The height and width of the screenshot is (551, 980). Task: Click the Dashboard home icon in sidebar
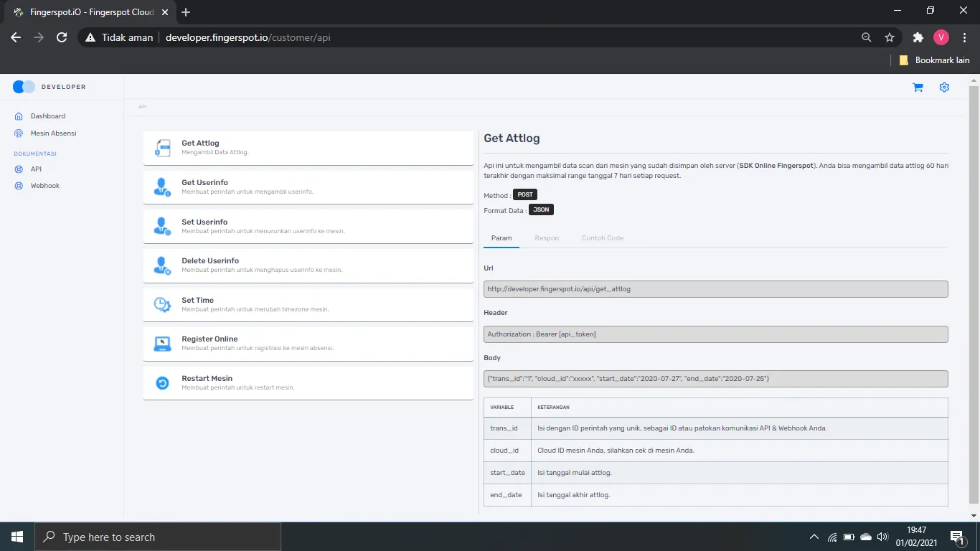(x=19, y=116)
